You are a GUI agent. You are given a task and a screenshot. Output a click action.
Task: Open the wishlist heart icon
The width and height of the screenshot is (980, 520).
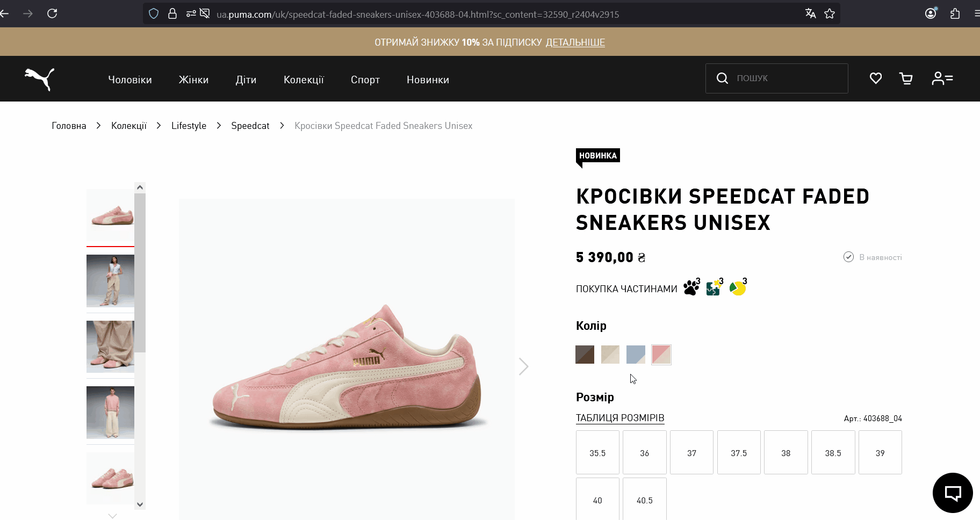tap(876, 78)
